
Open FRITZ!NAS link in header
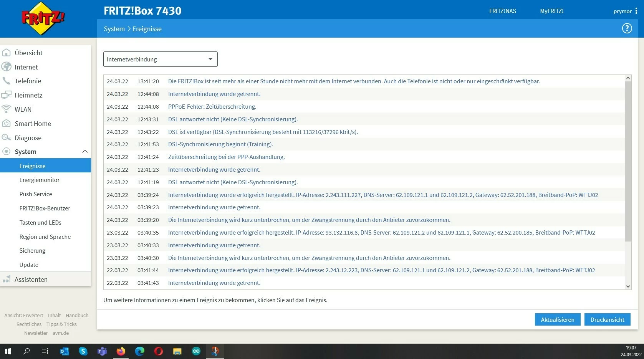[x=503, y=11]
